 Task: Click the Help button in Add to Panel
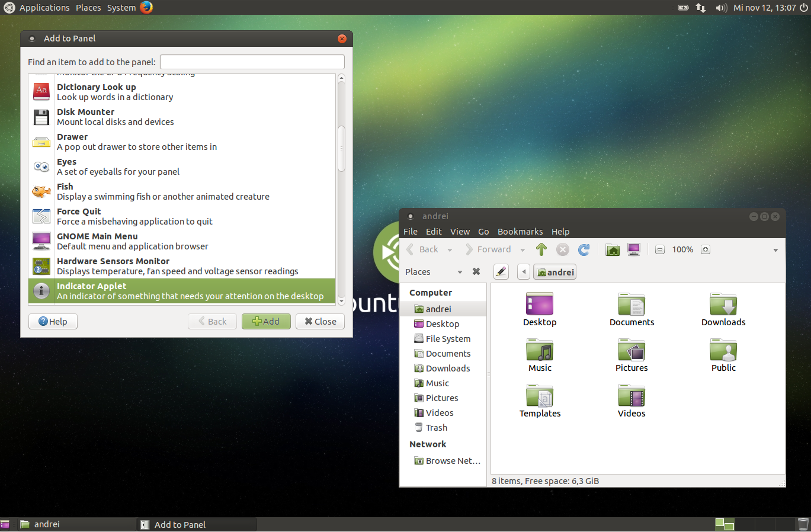[x=53, y=321]
